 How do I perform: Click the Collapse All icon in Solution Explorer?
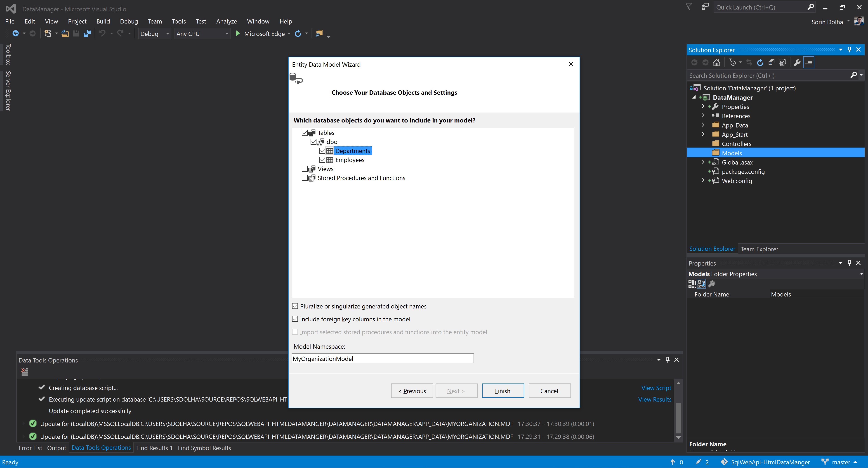(771, 62)
